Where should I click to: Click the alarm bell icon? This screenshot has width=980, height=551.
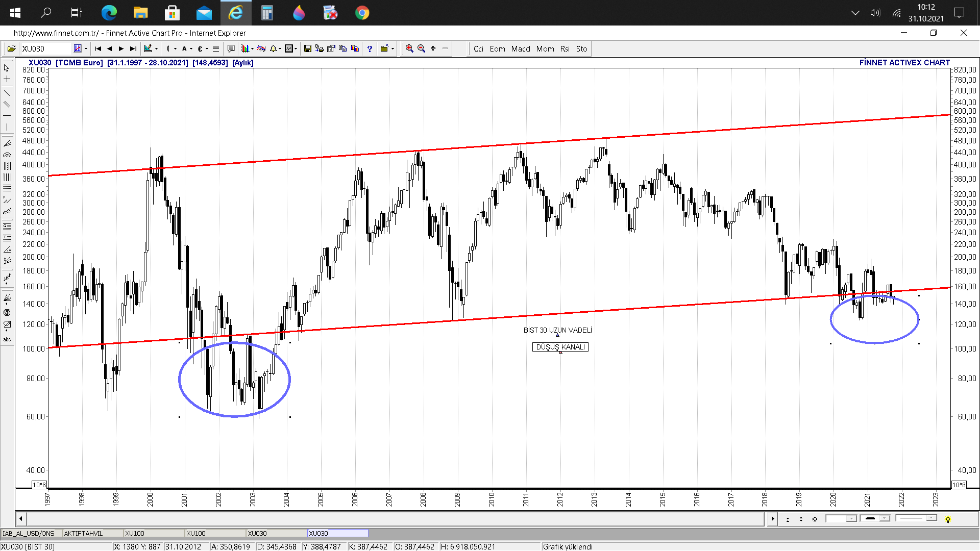[274, 49]
